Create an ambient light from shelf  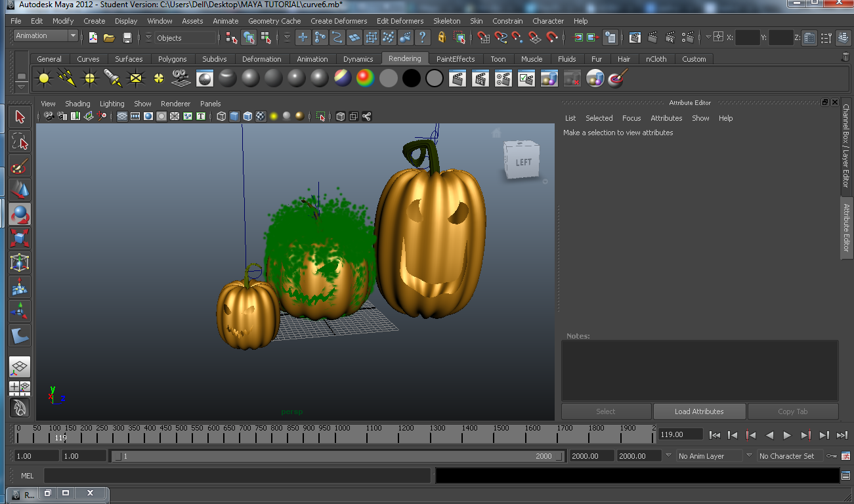pyautogui.click(x=44, y=79)
